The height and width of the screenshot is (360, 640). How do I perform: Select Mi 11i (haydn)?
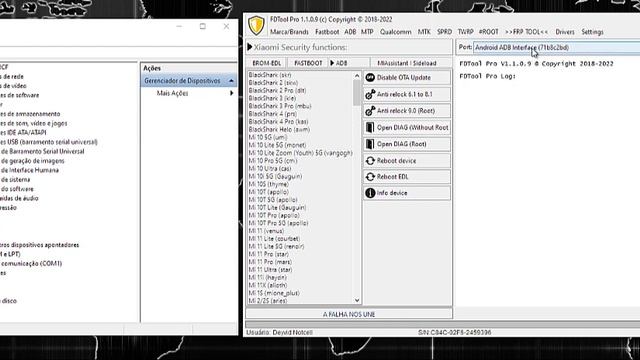[268, 278]
